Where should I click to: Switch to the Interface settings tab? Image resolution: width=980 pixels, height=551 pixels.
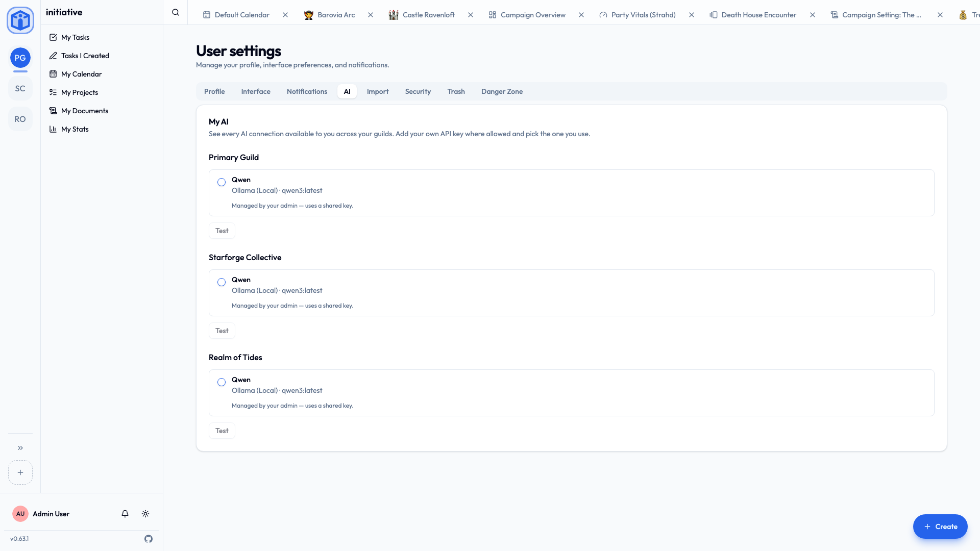click(x=256, y=91)
